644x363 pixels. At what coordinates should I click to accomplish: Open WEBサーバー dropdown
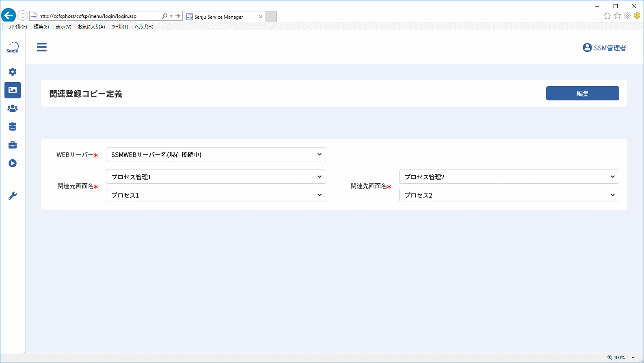(216, 154)
